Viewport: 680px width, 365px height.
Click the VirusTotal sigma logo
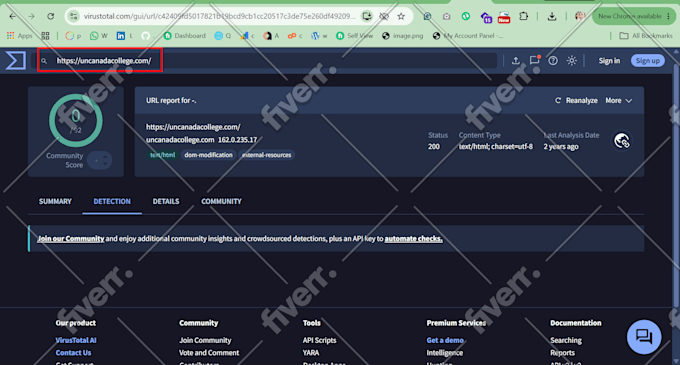pyautogui.click(x=16, y=60)
